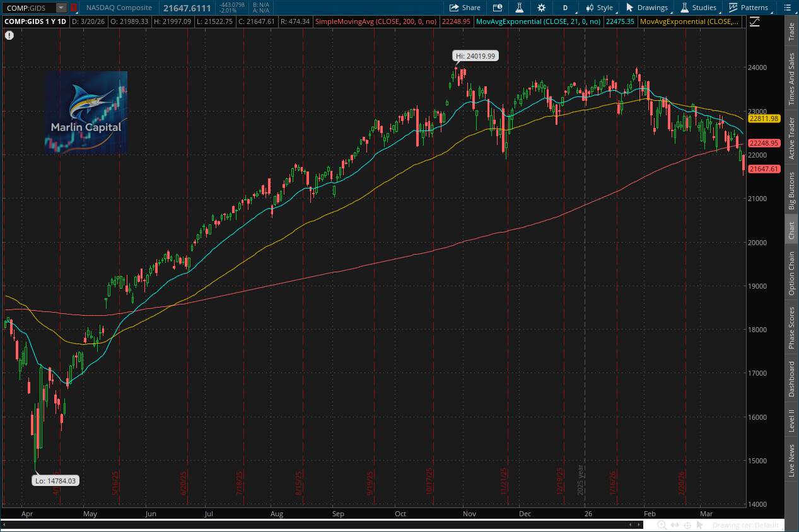Click the 12/19/25 expiration marker
Image resolution: width=799 pixels, height=532 pixels.
(561, 482)
